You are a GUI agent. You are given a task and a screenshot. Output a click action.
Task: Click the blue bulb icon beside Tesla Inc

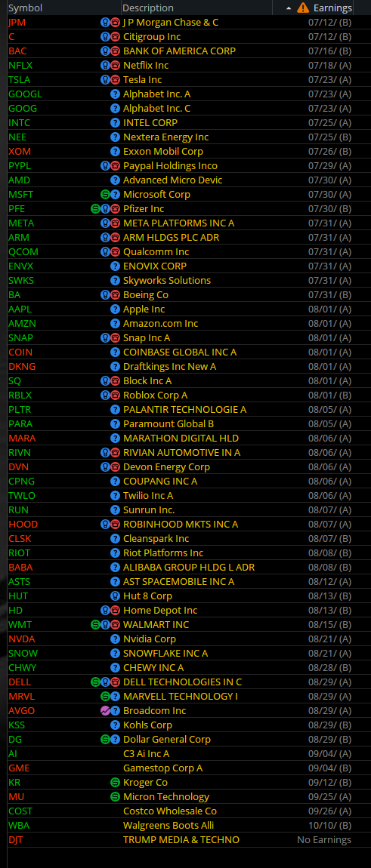tap(105, 80)
